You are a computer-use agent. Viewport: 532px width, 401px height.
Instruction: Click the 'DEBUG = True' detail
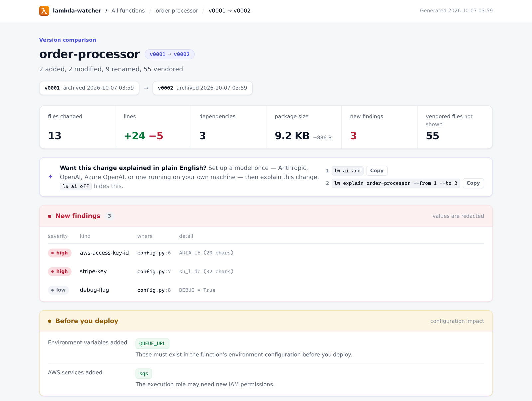point(197,290)
